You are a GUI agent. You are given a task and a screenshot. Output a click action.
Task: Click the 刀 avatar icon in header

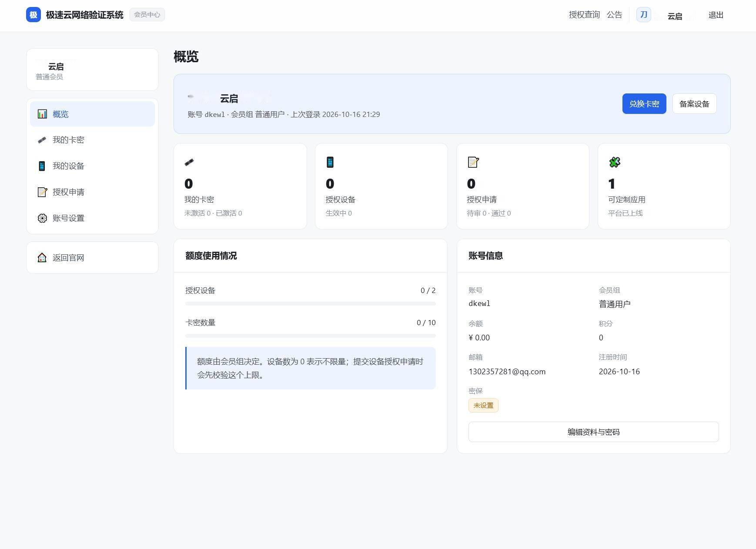[x=644, y=15]
